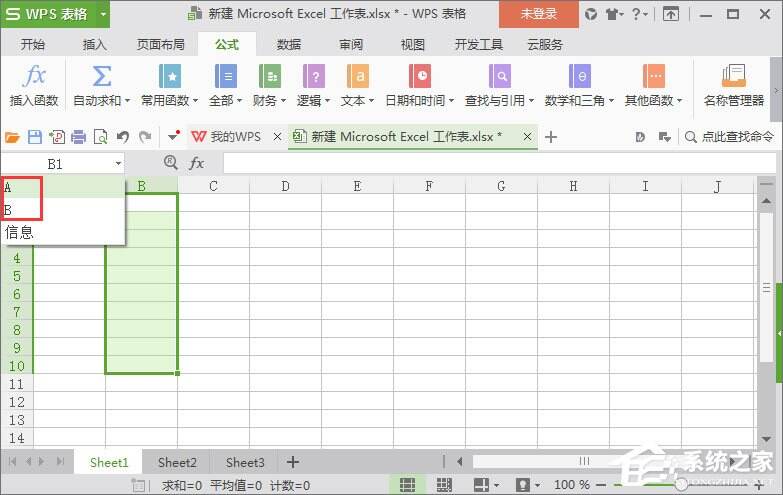
Task: Click the print icon
Action: (78, 137)
